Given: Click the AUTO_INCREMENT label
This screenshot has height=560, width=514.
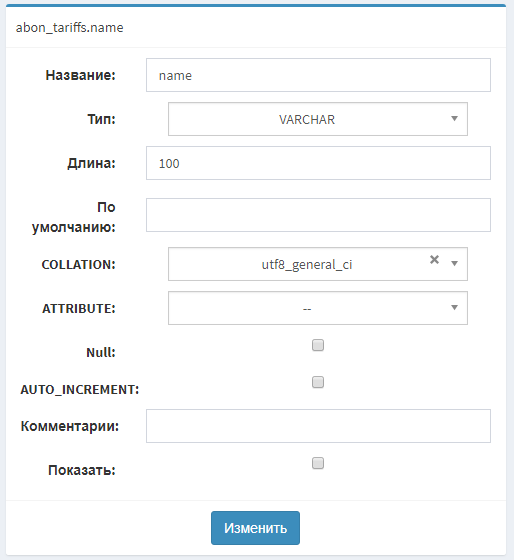Looking at the screenshot, I should 80,390.
